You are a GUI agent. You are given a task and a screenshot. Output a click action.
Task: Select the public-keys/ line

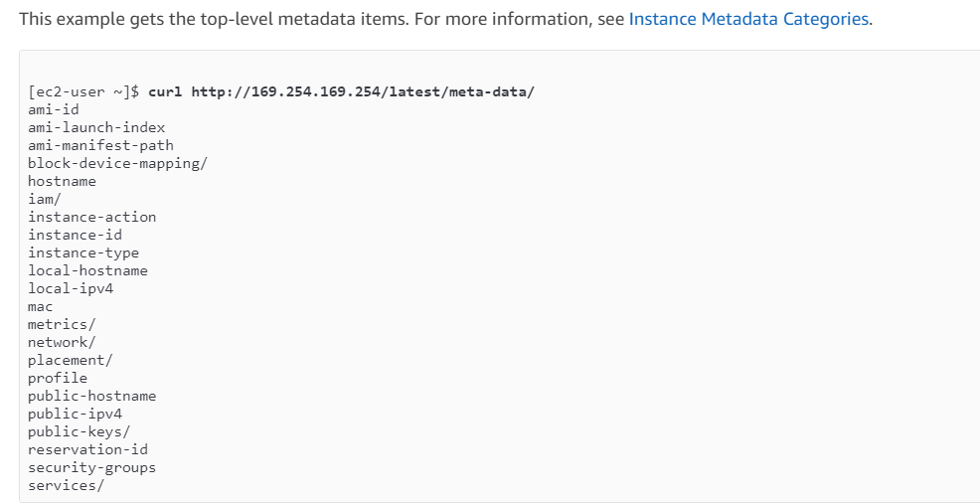pyautogui.click(x=79, y=431)
